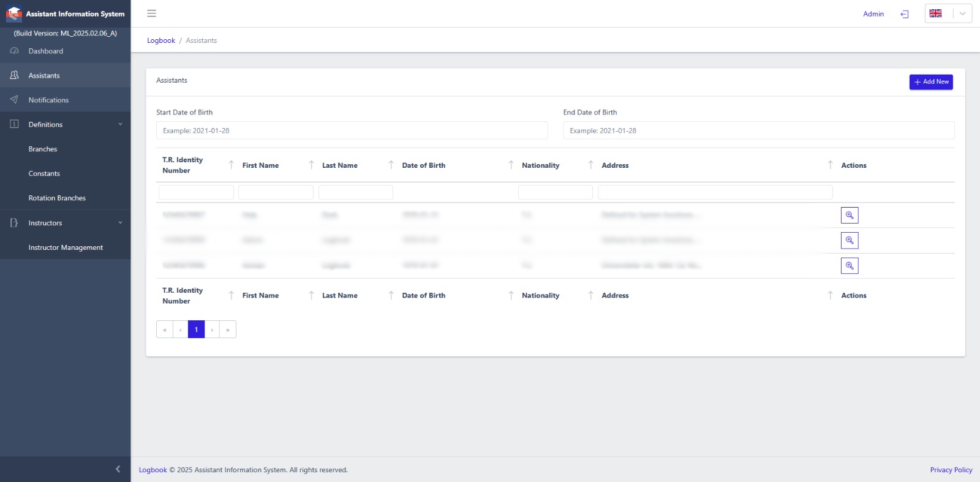Screen dimensions: 980x482
Task: Click the First Name filter box
Action: (x=276, y=192)
